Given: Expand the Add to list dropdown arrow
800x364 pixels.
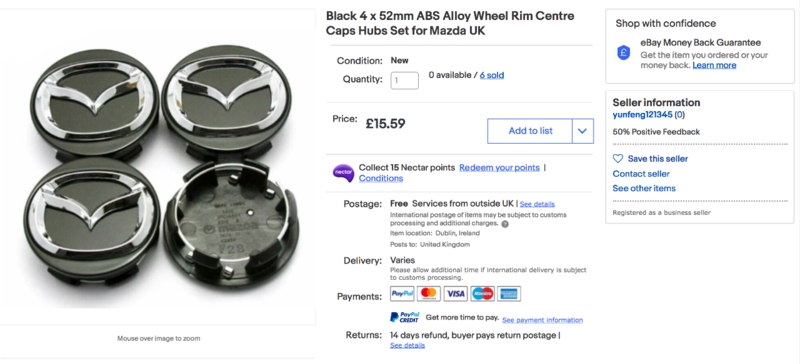Looking at the screenshot, I should [x=583, y=131].
